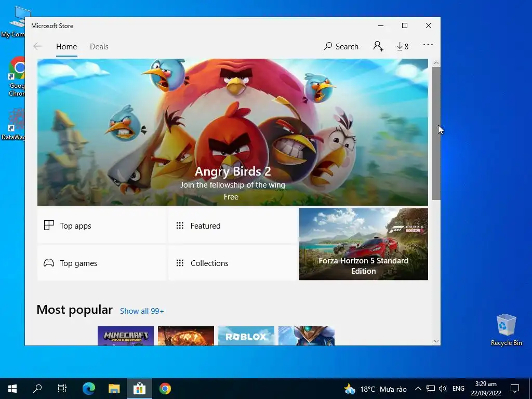This screenshot has width=532, height=399.
Task: Open the armored character game thumbnail
Action: click(307, 336)
